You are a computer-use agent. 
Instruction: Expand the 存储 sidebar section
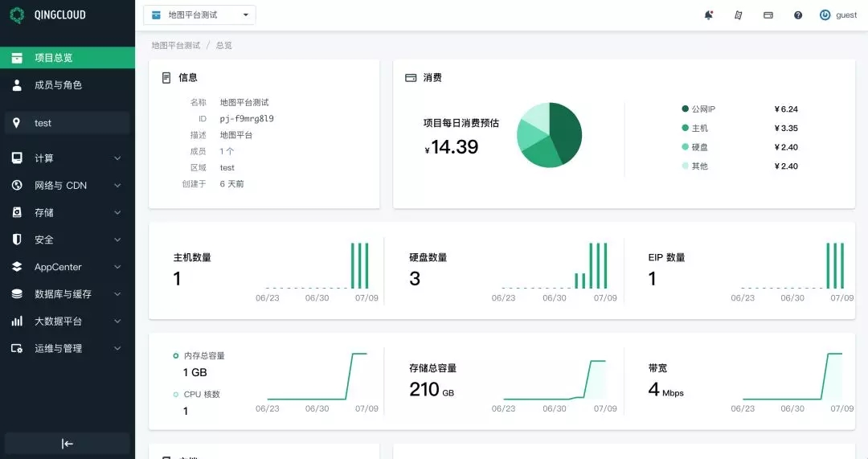[68, 213]
